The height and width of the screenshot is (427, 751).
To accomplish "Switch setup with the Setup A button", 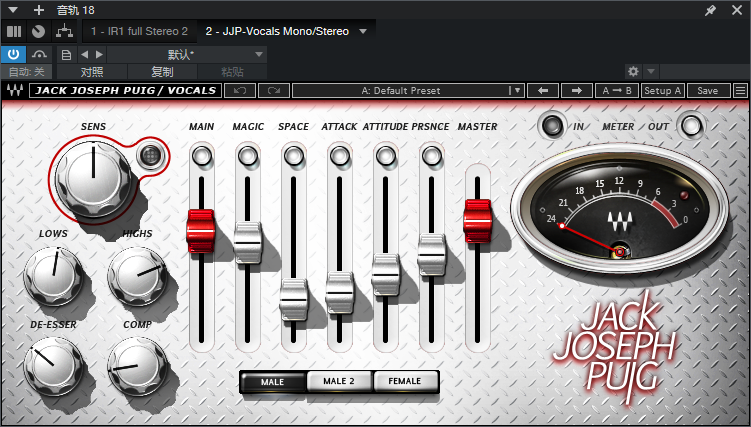I will 663,90.
